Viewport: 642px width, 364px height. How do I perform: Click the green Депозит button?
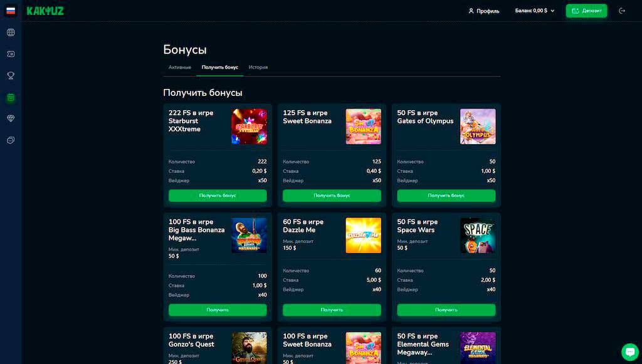pyautogui.click(x=586, y=11)
